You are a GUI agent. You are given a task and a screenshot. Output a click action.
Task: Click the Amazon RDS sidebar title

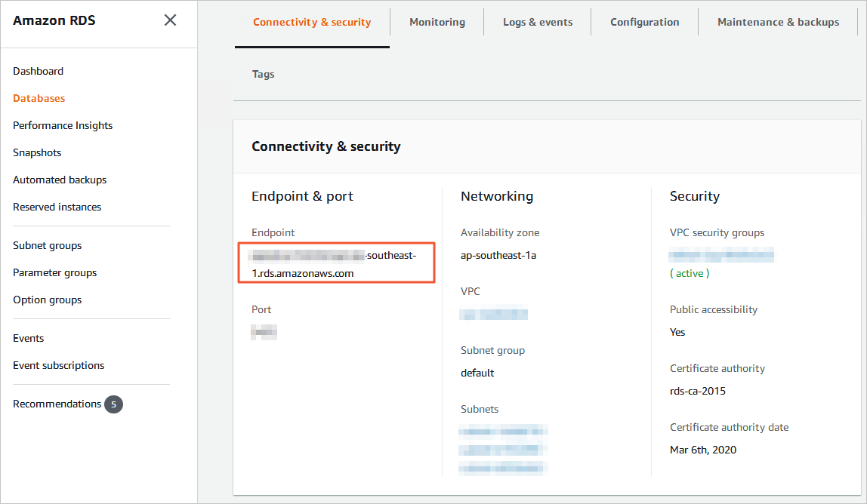(x=54, y=20)
